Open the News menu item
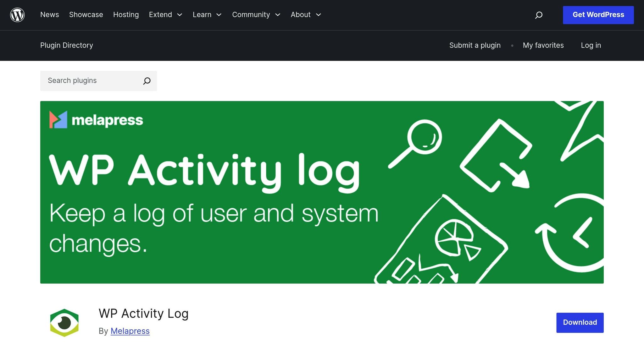Image resolution: width=644 pixels, height=362 pixels. [x=50, y=15]
